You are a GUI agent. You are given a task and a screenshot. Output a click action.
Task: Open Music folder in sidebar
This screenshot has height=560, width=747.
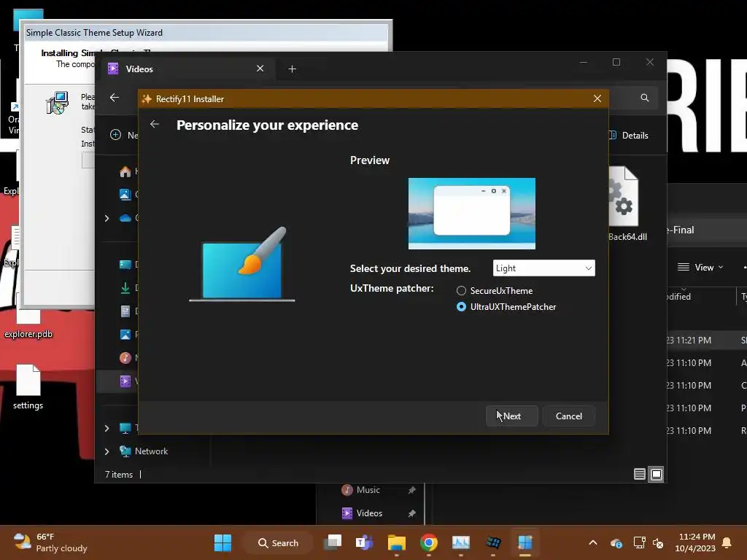coord(125,357)
